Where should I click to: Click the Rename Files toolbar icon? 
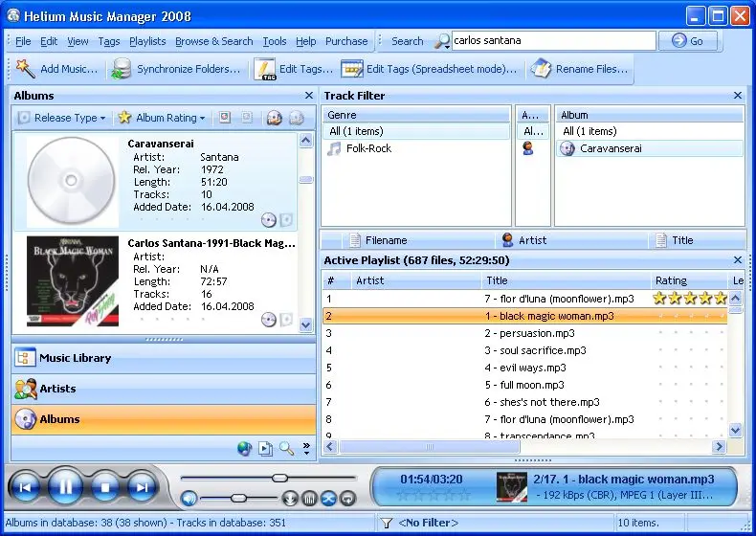point(541,69)
